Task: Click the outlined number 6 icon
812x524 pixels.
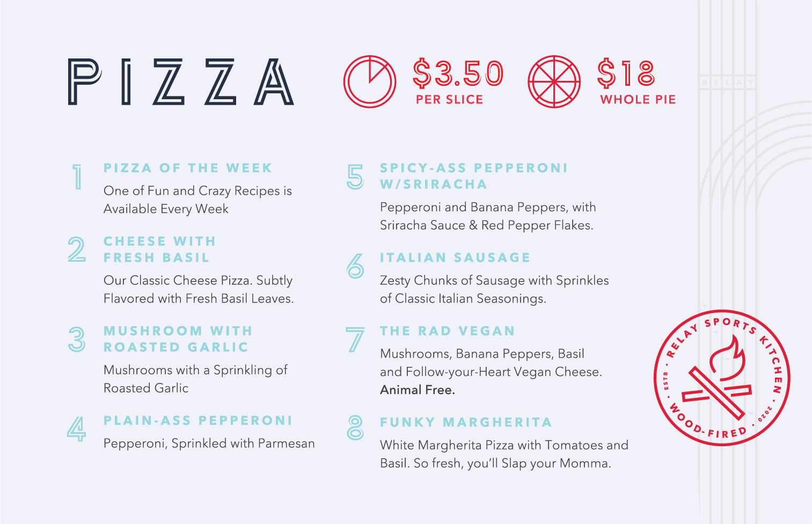Action: (355, 266)
